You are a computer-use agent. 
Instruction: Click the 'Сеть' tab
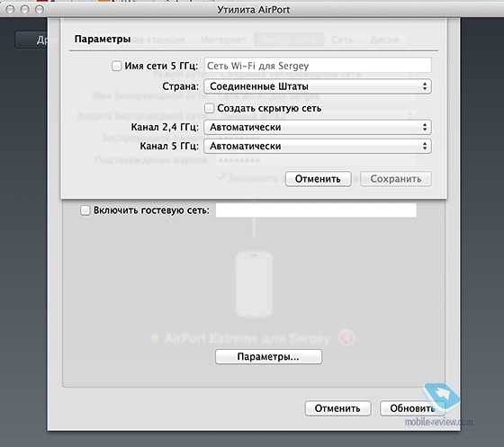pos(342,40)
